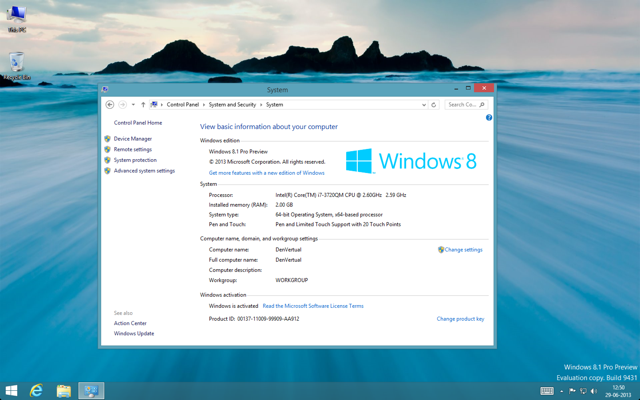Click shield icon beside Advanced system settings
The image size is (640, 400).
pos(107,171)
